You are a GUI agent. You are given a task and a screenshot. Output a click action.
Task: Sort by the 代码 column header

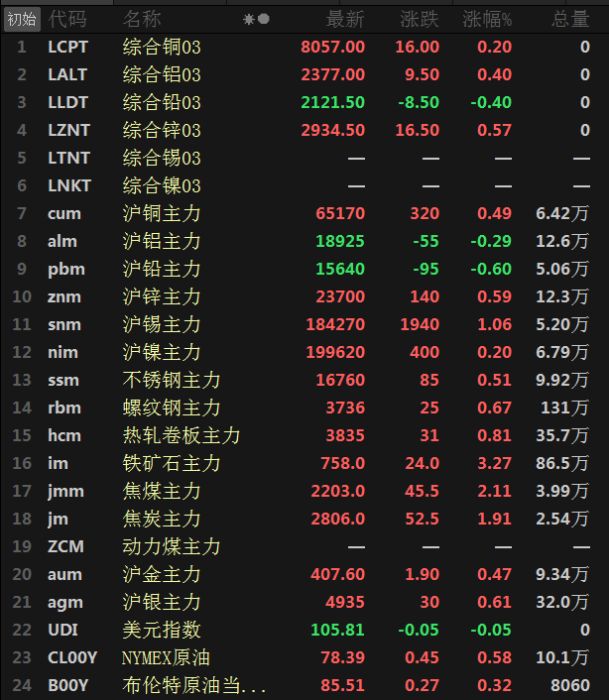pos(67,19)
